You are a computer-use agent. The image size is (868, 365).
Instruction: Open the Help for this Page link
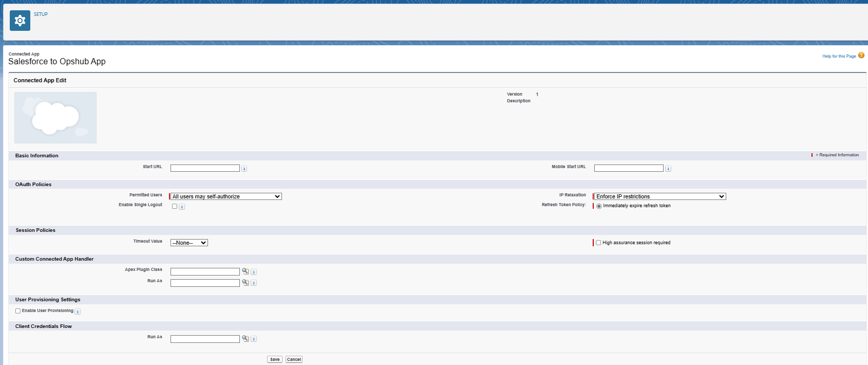click(x=839, y=56)
